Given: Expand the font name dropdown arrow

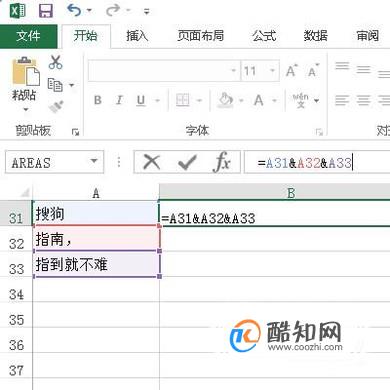Looking at the screenshot, I should click(x=234, y=71).
